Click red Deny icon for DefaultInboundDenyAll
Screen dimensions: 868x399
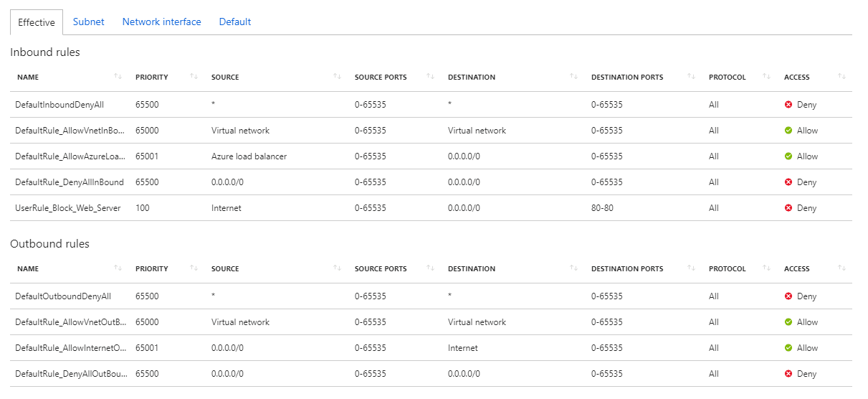(x=788, y=105)
